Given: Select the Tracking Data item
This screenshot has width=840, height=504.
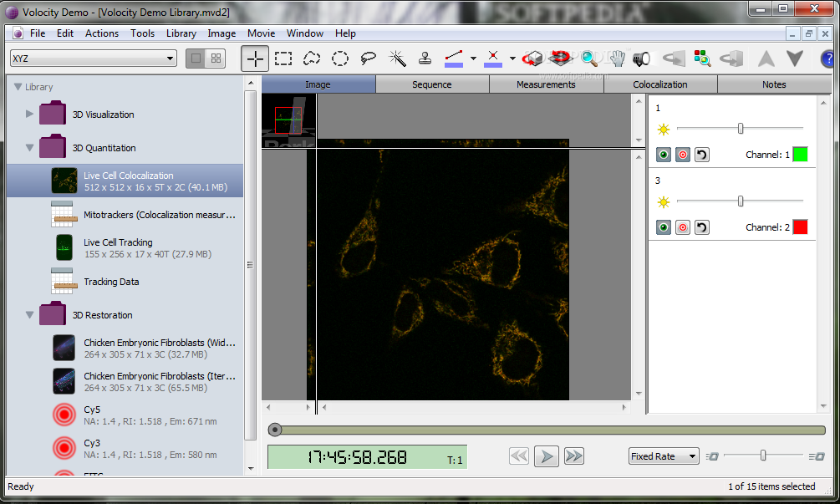Looking at the screenshot, I should point(125,282).
